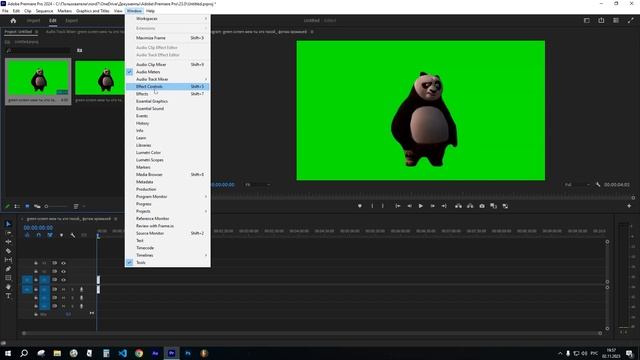The height and width of the screenshot is (360, 640).
Task: Step forward one frame in Program Monitor
Action: (x=432, y=206)
